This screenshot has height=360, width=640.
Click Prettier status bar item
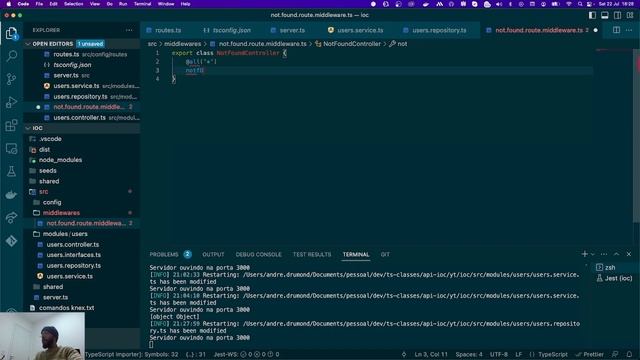(x=589, y=354)
